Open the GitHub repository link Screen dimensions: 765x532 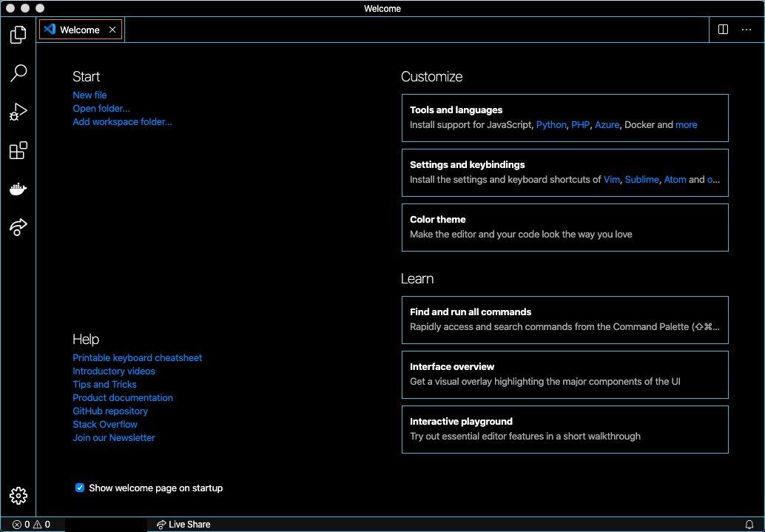pos(110,411)
